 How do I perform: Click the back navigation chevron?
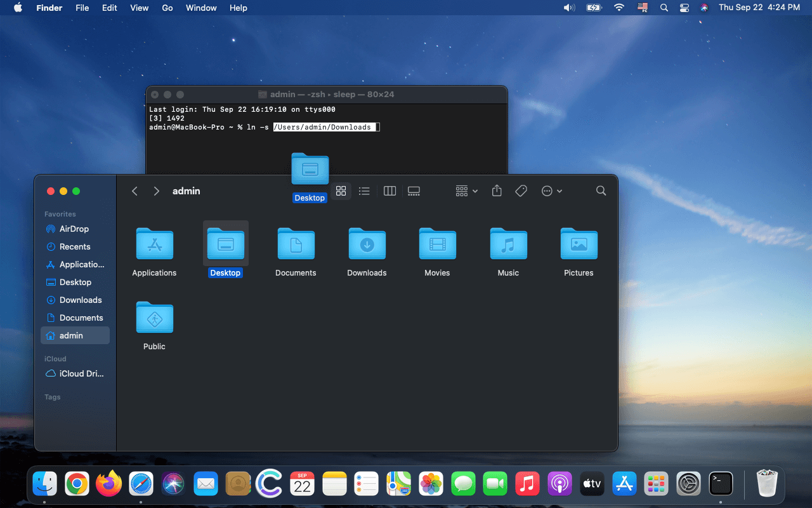(135, 190)
